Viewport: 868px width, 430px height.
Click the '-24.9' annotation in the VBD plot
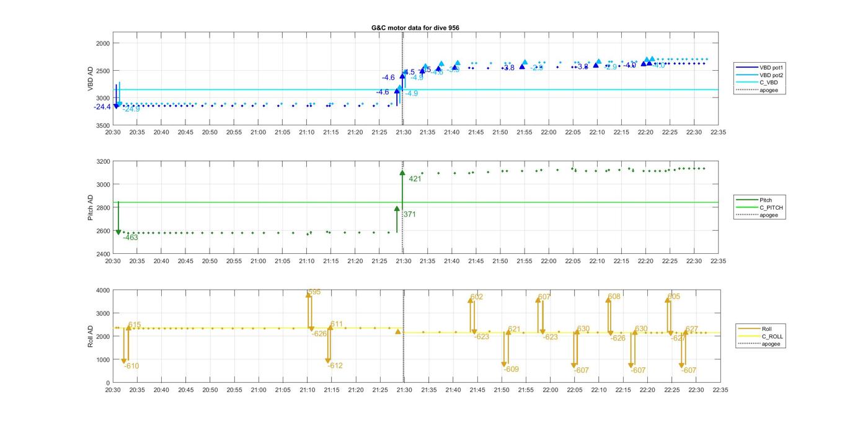[x=131, y=109]
